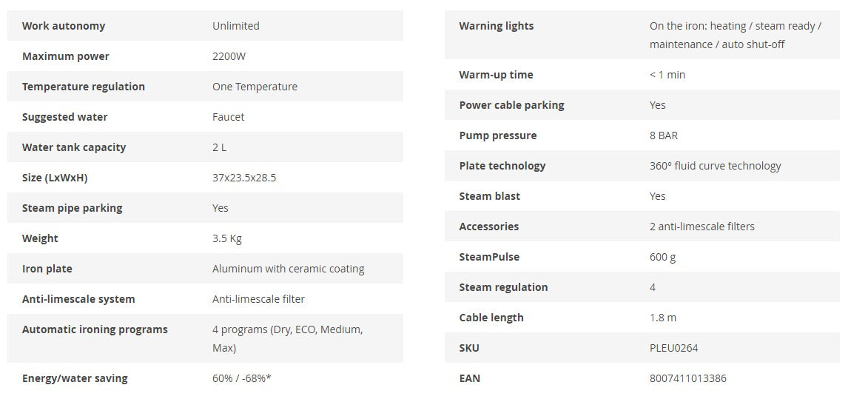
Task: Select the EAN number 8007411013386
Action: (x=687, y=378)
